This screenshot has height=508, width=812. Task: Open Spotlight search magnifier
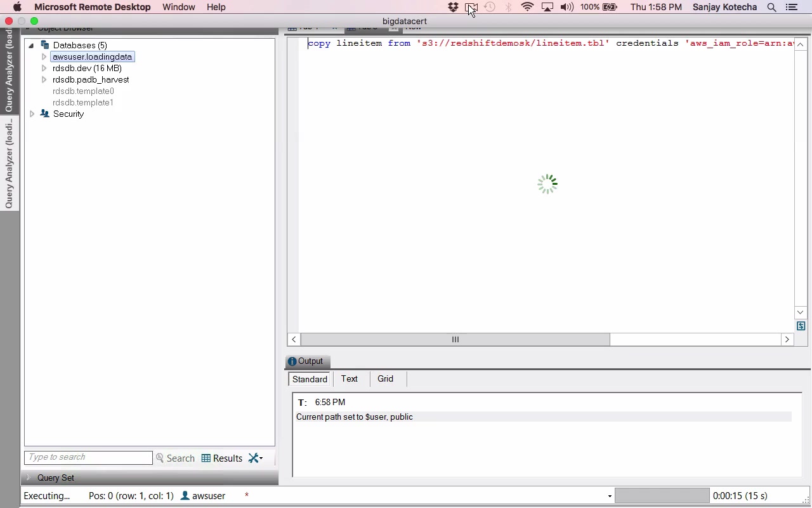pyautogui.click(x=771, y=7)
